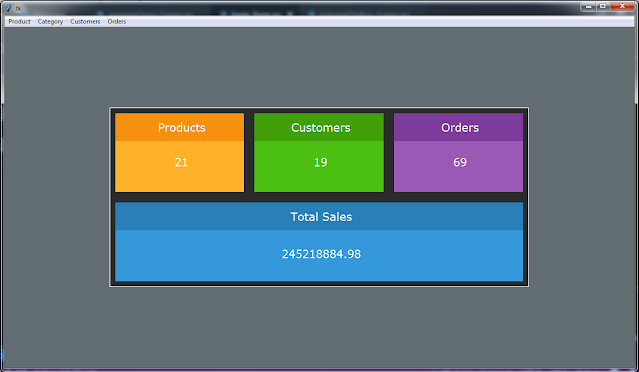Click the Total Sales header

pyautogui.click(x=319, y=216)
